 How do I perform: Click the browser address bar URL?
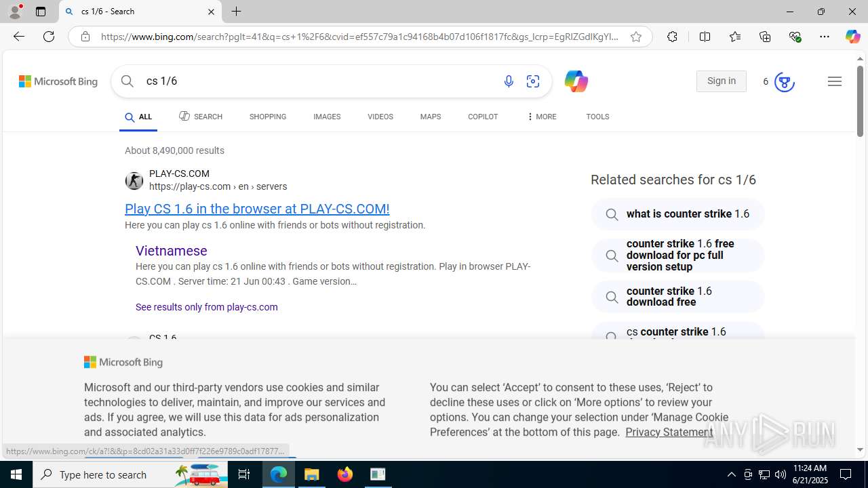click(x=359, y=37)
